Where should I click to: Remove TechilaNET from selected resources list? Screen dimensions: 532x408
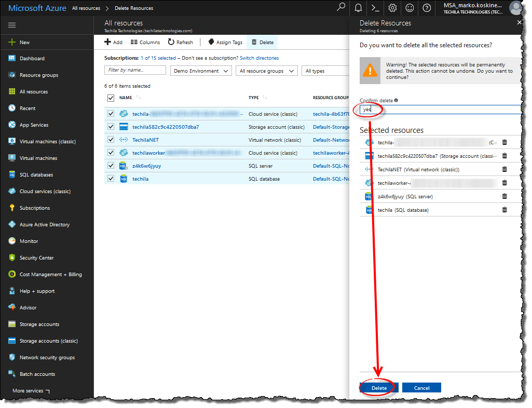tap(504, 169)
